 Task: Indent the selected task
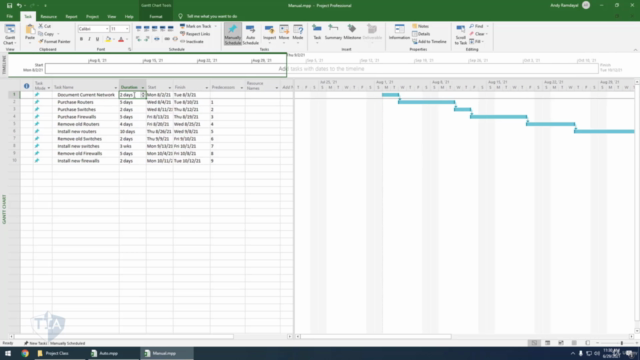pos(147,39)
